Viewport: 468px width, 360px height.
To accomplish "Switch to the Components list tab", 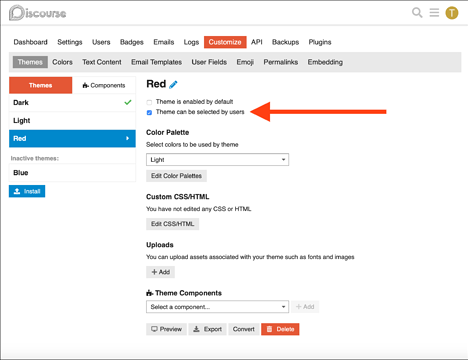I will 104,85.
